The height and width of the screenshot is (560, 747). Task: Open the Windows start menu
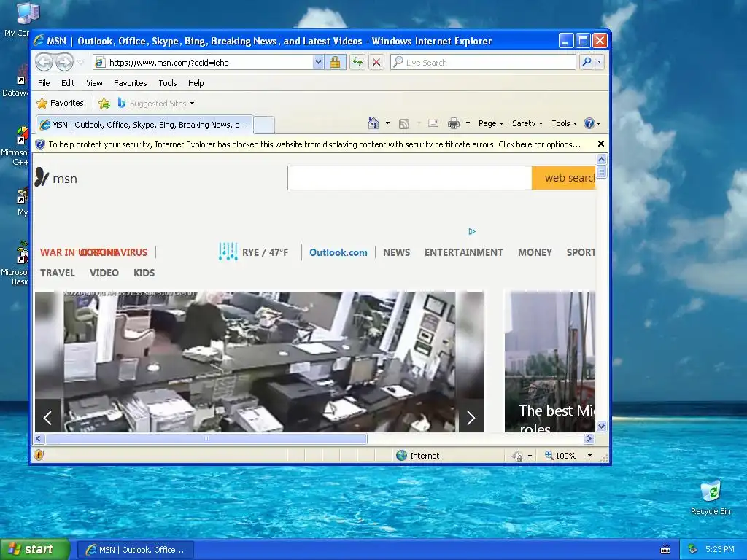click(x=35, y=550)
